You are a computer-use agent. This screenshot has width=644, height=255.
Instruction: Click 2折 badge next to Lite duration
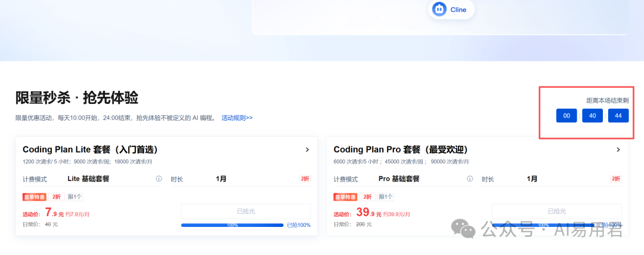(305, 179)
